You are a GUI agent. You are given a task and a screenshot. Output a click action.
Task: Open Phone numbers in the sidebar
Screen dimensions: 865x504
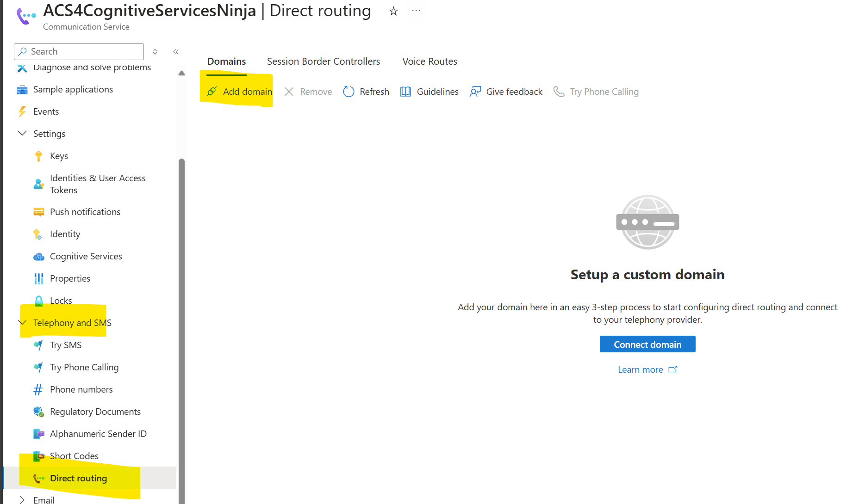(x=81, y=390)
